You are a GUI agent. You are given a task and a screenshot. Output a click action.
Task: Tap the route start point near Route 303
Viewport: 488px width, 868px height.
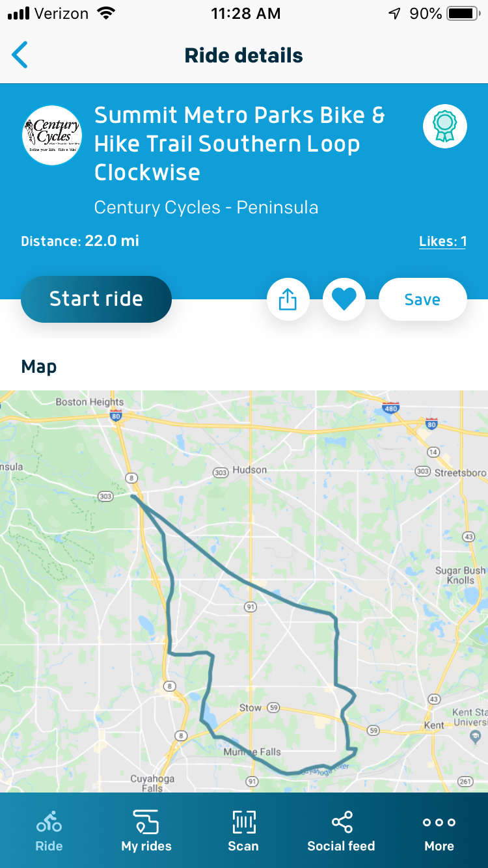point(133,496)
